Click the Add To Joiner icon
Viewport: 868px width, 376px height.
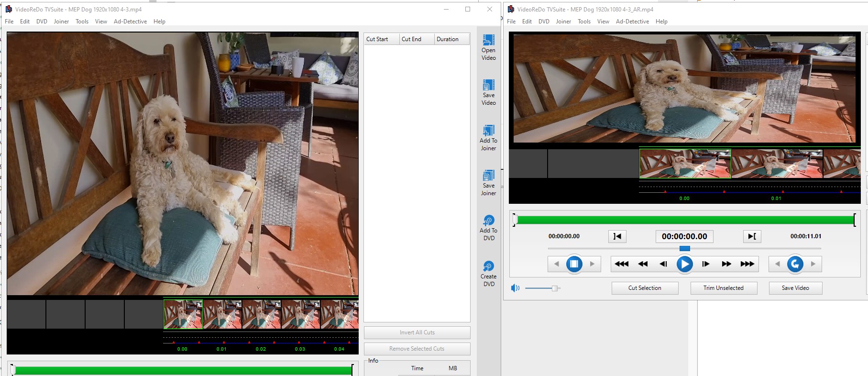tap(488, 131)
